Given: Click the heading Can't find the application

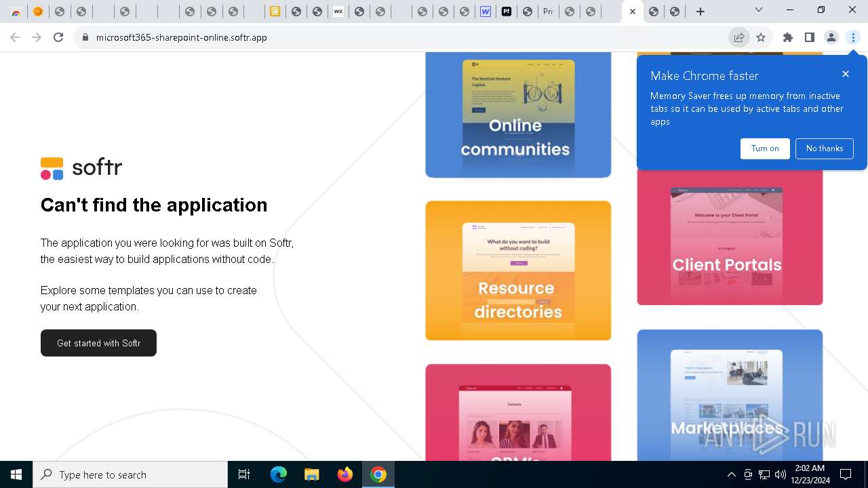Looking at the screenshot, I should (154, 205).
